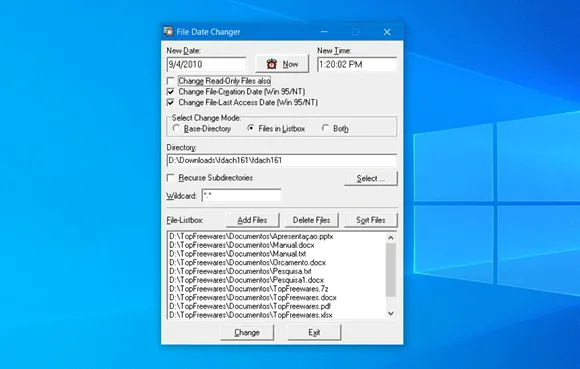Image resolution: width=580 pixels, height=369 pixels.
Task: Select Manual.docx in the file list
Action: tap(242, 245)
